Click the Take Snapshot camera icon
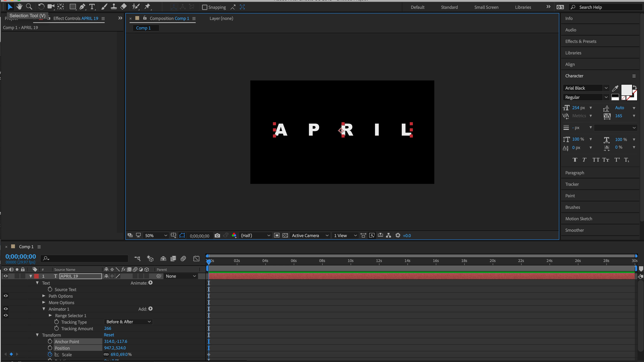Viewport: 644px width, 362px height. 217,236
